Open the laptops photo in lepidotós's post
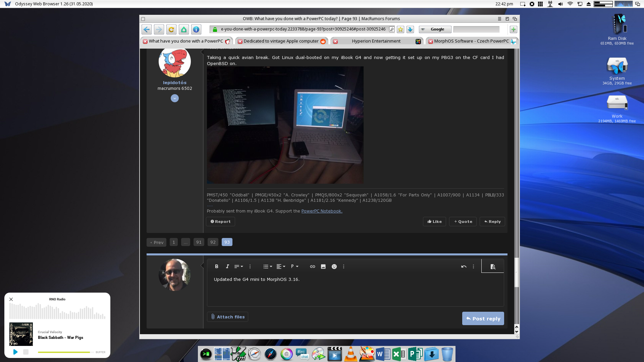Screen dimensions: 644x362 tap(285, 125)
